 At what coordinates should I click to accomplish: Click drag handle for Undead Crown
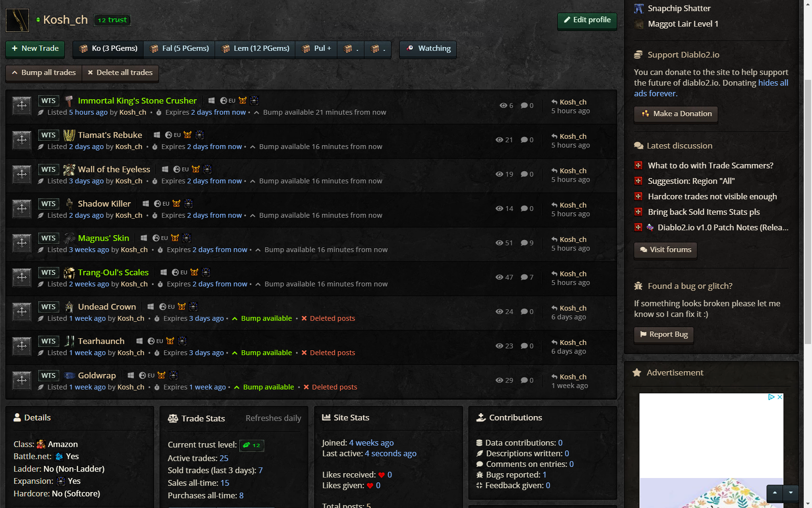(x=22, y=311)
